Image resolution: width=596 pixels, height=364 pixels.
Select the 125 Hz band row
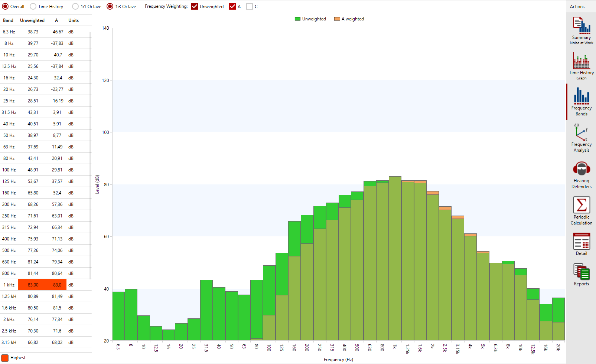click(x=46, y=181)
